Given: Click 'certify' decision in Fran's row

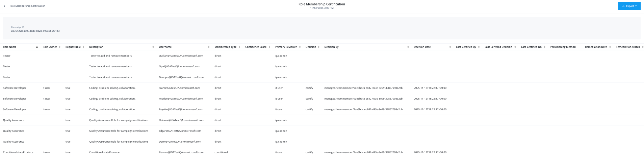Looking at the screenshot, I should (x=309, y=88).
